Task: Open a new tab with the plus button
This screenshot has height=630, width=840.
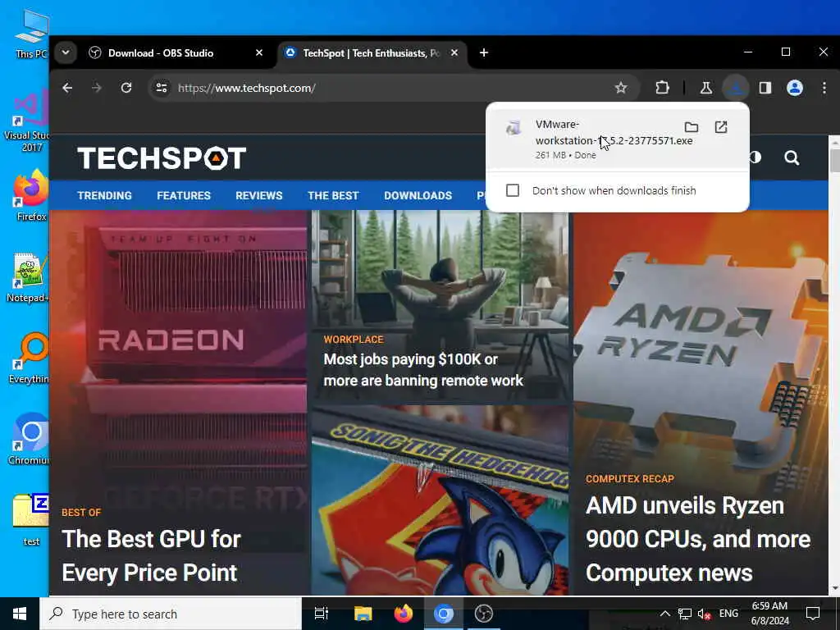Action: click(x=484, y=52)
